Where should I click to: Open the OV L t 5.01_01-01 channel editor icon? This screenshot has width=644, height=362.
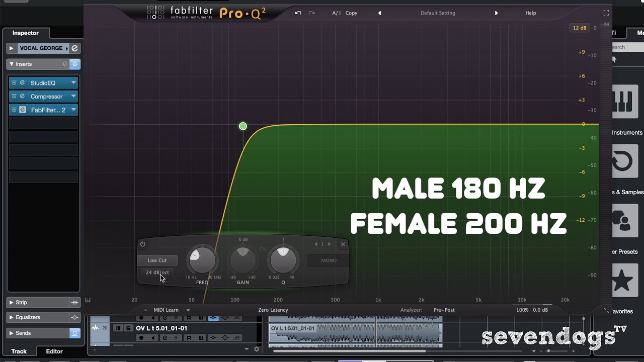pos(165,338)
